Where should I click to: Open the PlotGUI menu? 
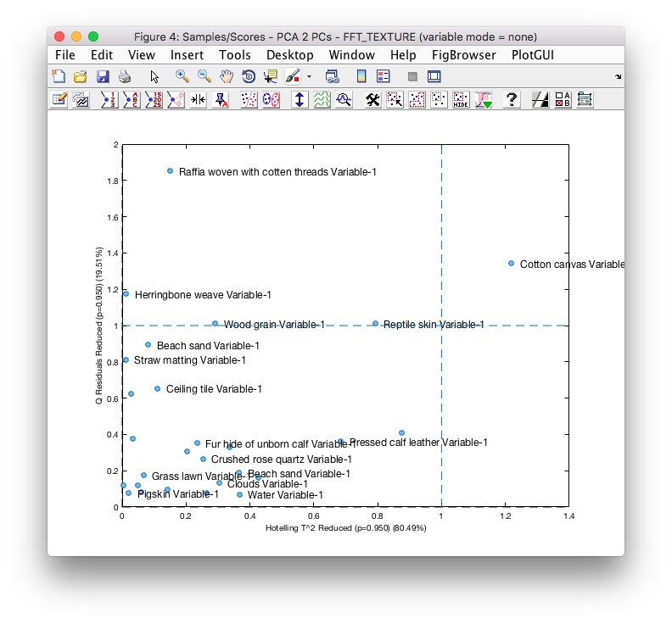click(x=537, y=54)
